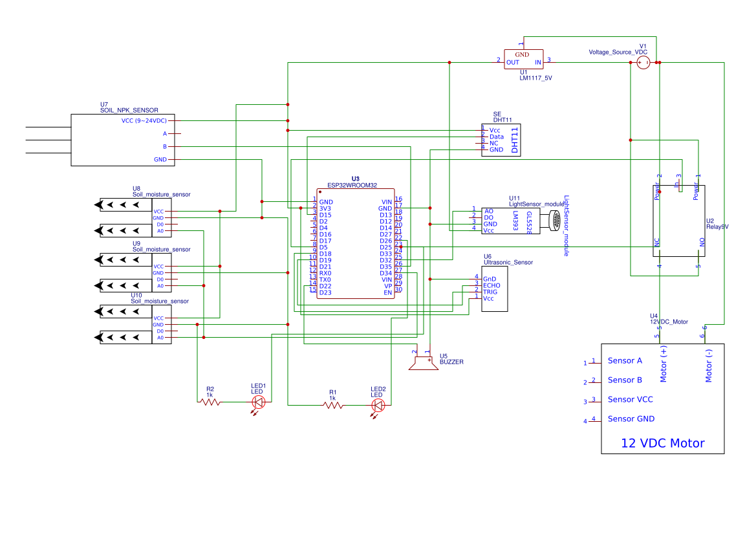This screenshot has width=756, height=535.
Task: Click the GL5528 photoresistor symbol
Action: (554, 220)
